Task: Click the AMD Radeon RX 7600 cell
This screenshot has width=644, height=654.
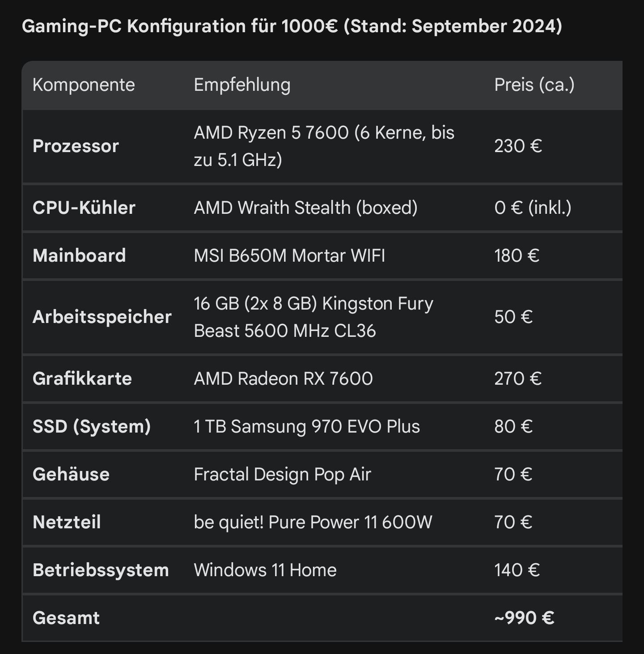Action: [x=283, y=379]
